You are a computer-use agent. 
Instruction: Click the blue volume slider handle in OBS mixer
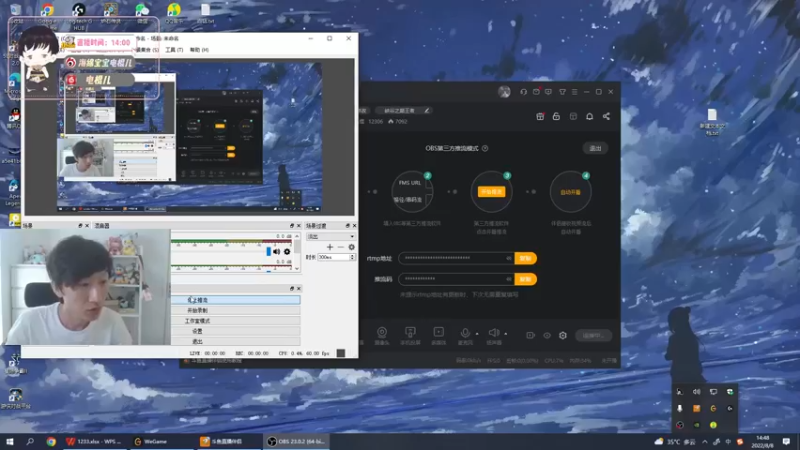tap(269, 252)
